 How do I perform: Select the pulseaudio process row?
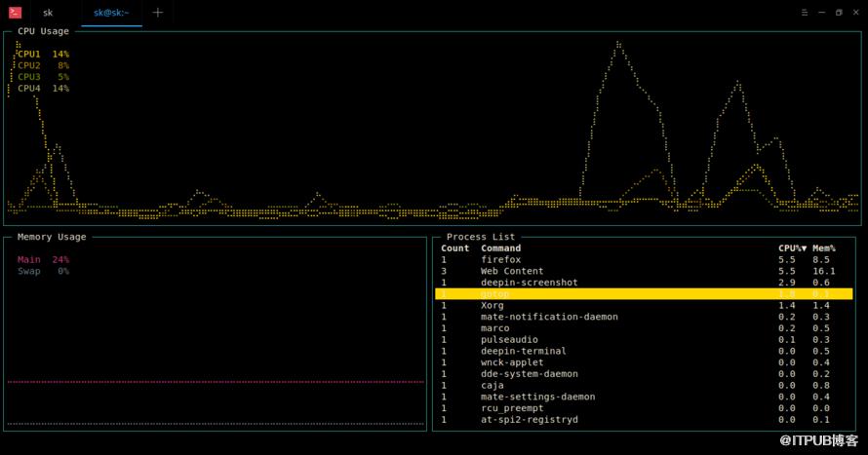coord(644,339)
